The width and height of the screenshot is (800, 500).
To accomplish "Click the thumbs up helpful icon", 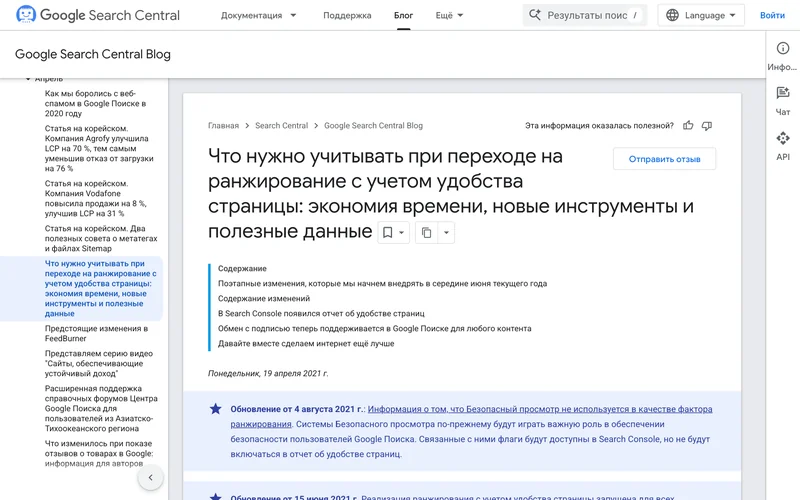I will [688, 126].
